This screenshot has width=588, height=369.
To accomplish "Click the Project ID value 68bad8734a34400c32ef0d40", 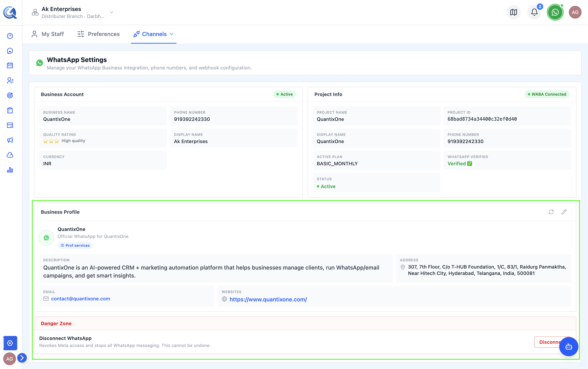I will pos(482,119).
